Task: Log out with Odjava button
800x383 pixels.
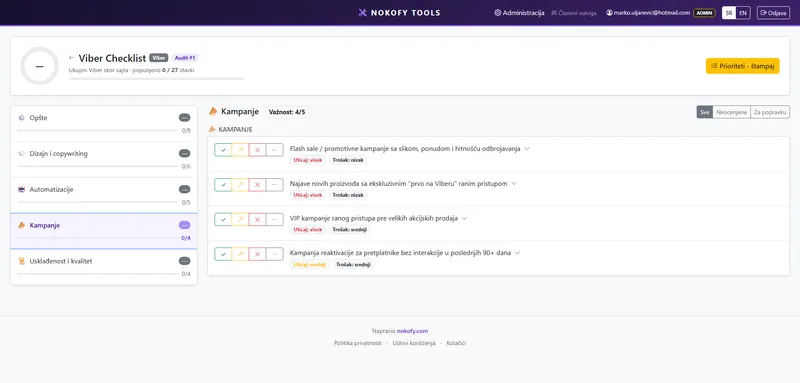Action: pos(773,13)
